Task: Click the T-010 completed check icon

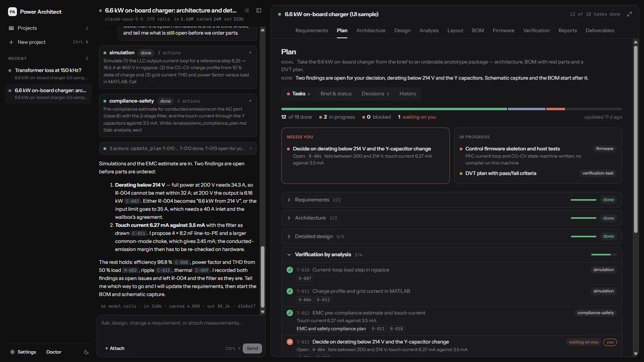Action: pyautogui.click(x=290, y=270)
